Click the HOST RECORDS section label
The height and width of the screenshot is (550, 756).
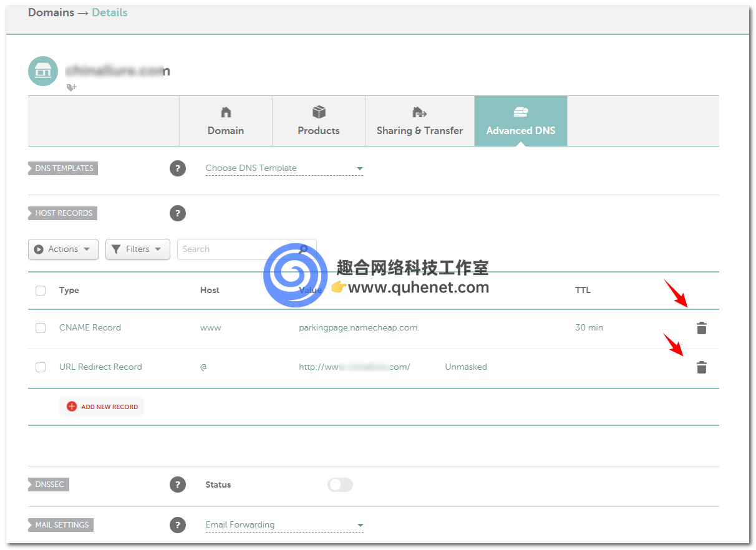coord(62,213)
